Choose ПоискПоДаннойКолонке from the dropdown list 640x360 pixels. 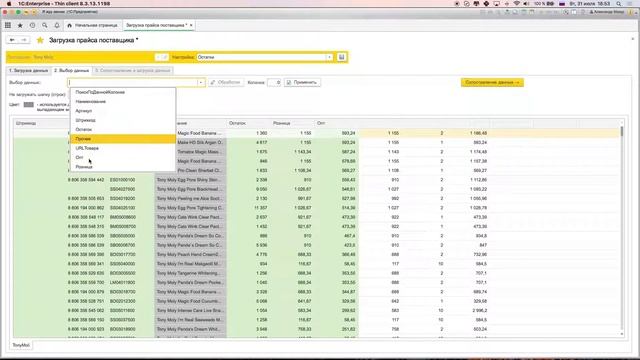coord(123,92)
